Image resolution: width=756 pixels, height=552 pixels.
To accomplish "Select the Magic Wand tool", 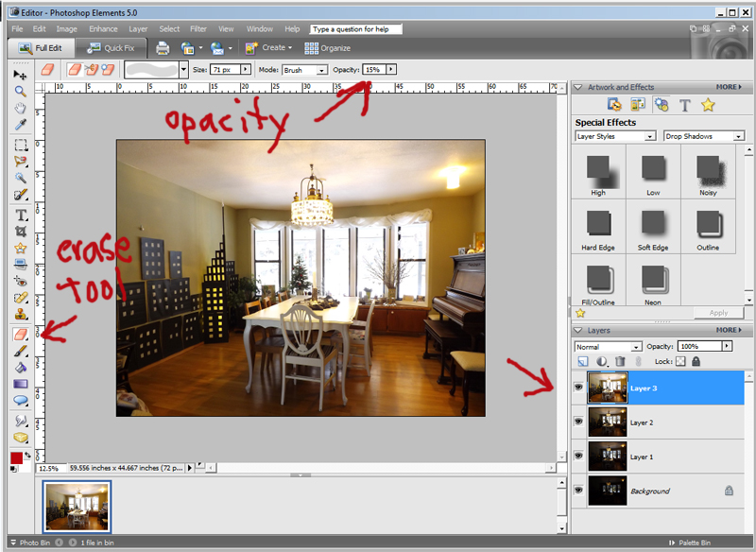I will coord(20,178).
